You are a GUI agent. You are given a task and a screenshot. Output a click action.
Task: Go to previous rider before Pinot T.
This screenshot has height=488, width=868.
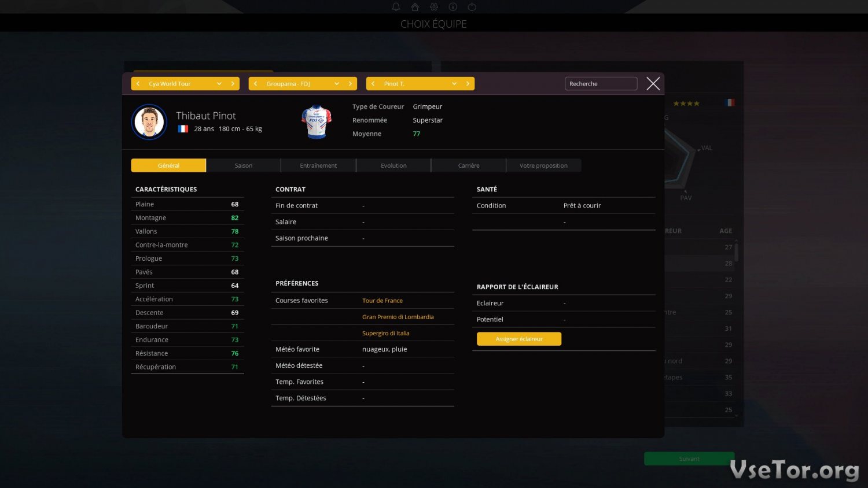point(373,84)
